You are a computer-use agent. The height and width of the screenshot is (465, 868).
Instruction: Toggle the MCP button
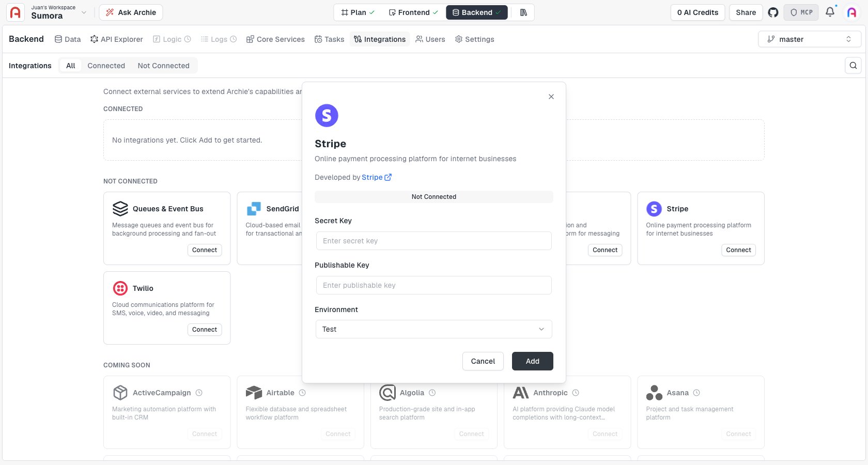(x=801, y=12)
